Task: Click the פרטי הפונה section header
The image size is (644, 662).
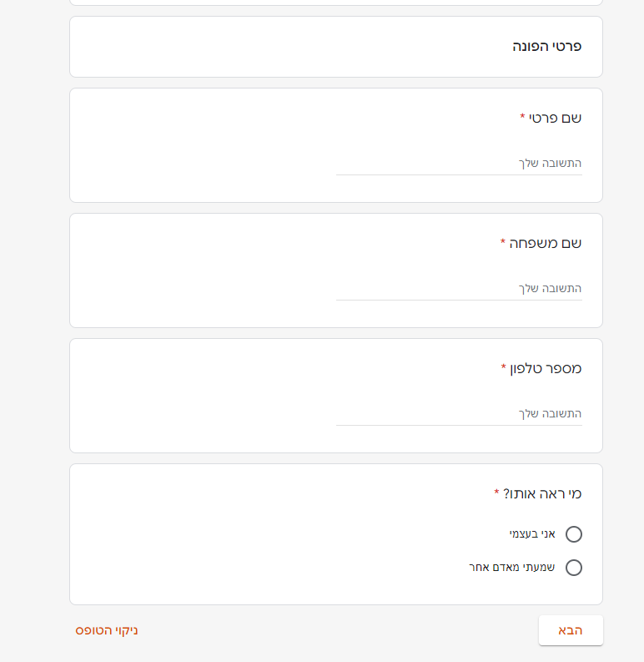Action: [x=546, y=47]
